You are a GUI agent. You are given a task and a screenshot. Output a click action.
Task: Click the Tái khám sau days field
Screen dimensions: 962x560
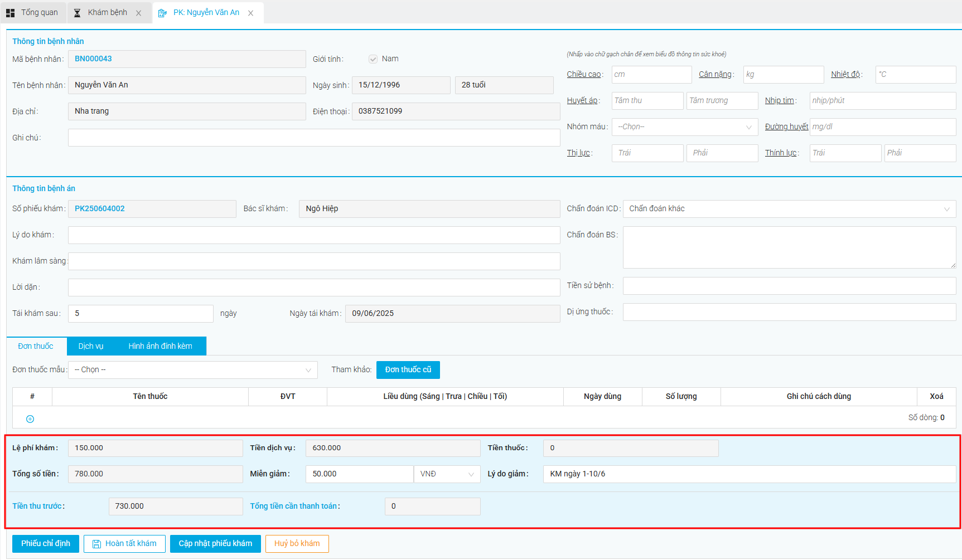(141, 314)
